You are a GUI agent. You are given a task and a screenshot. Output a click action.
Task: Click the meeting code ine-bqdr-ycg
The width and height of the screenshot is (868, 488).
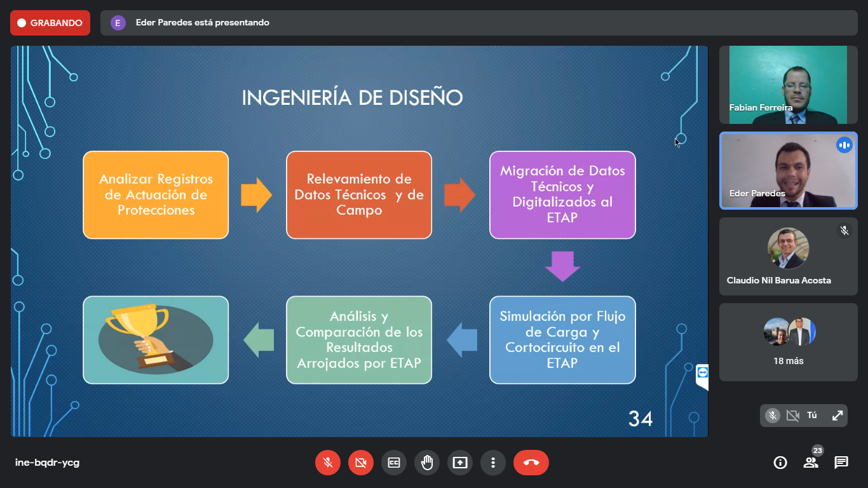click(x=48, y=463)
